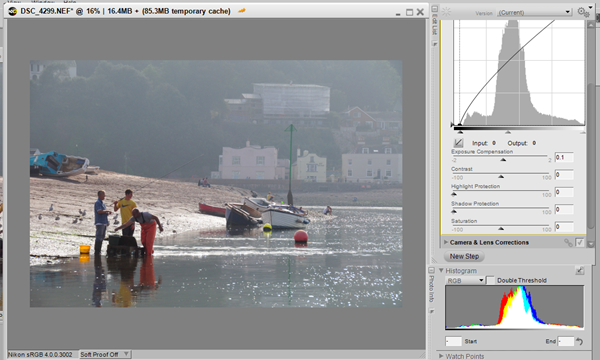Open the Soft Proof Off dropdown
The width and height of the screenshot is (600, 360).
105,355
